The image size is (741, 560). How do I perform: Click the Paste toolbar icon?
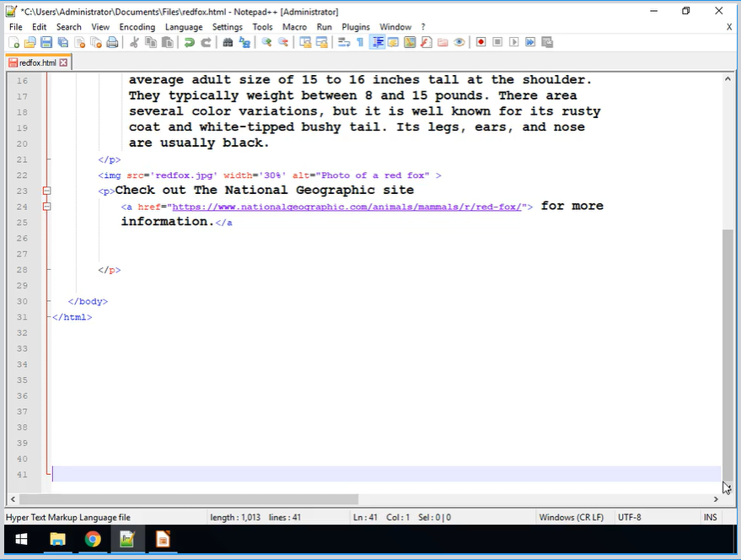pos(167,42)
